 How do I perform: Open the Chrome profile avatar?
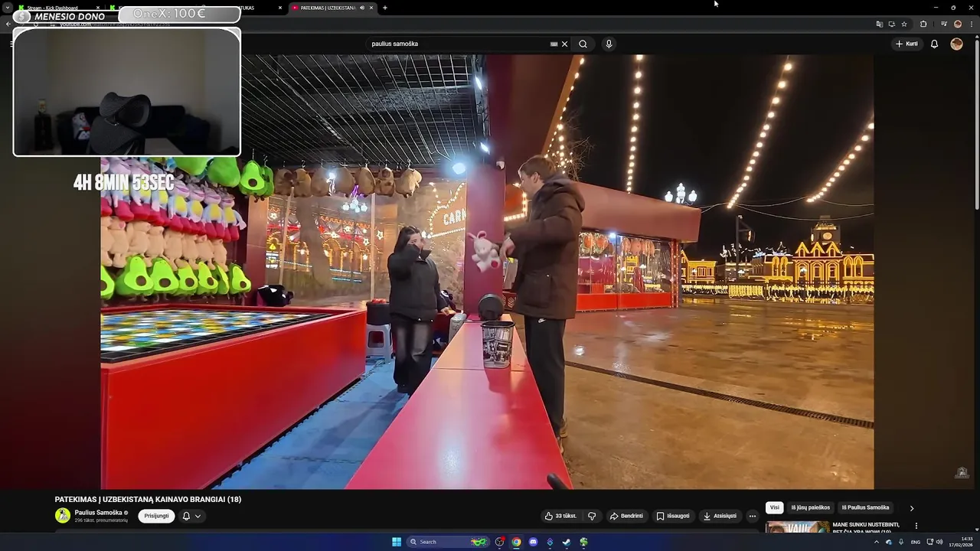coord(957,24)
